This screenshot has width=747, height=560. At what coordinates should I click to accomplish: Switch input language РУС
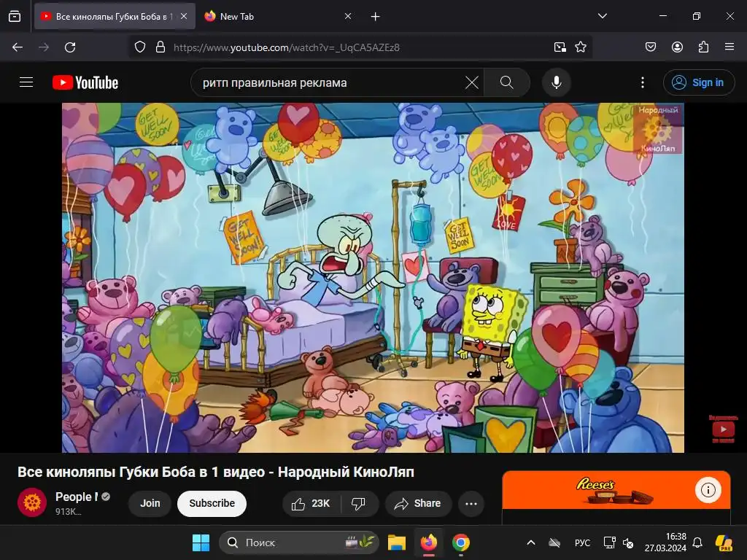click(x=582, y=542)
